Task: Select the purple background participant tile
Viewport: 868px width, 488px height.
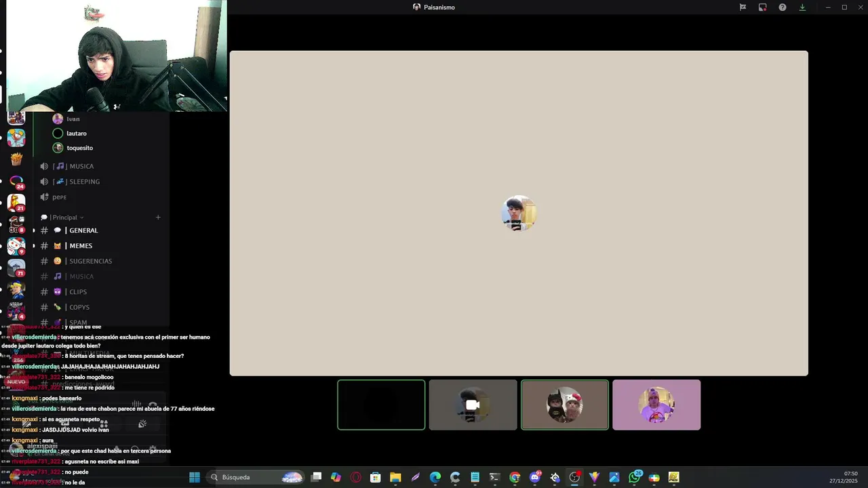Action: (x=656, y=405)
